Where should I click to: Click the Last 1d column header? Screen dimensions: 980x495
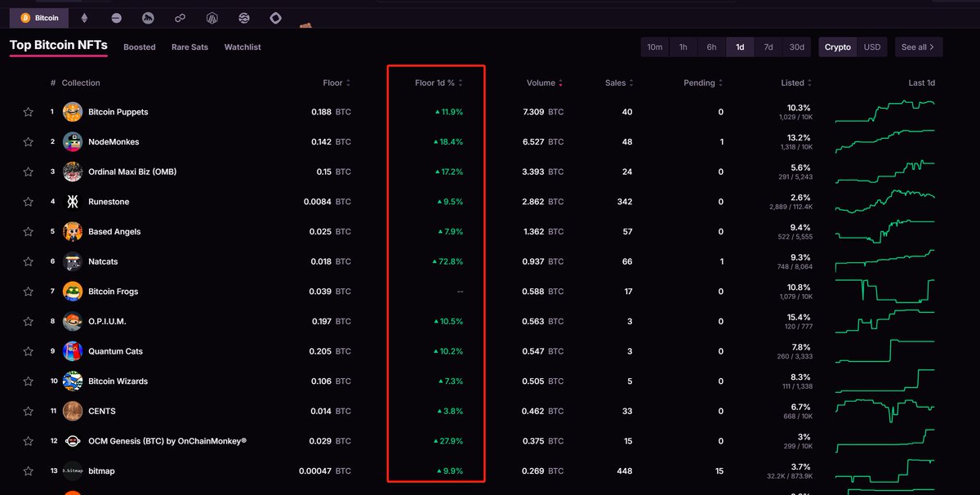click(x=921, y=82)
